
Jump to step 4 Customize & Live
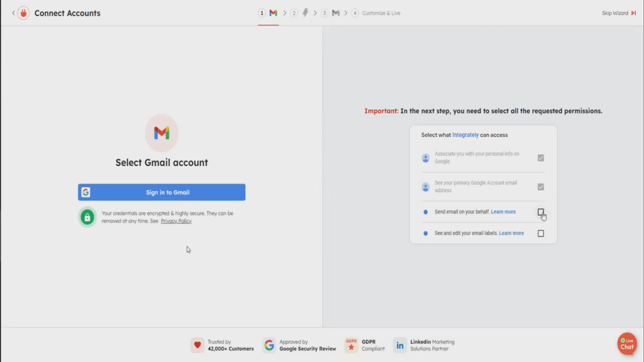click(381, 13)
